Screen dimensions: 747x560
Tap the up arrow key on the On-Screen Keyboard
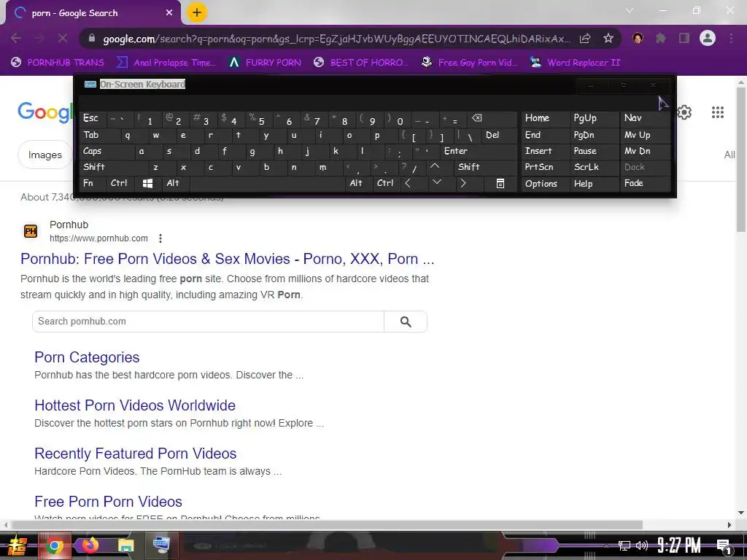tap(435, 167)
